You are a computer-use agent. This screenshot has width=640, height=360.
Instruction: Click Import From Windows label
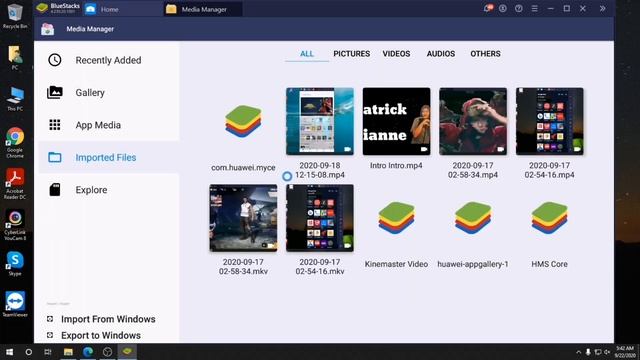(x=108, y=319)
